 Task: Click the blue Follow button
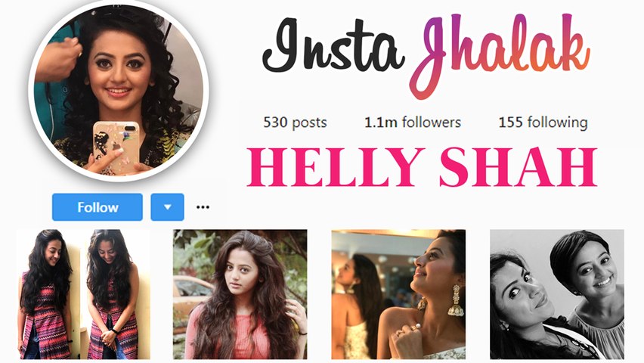(98, 207)
